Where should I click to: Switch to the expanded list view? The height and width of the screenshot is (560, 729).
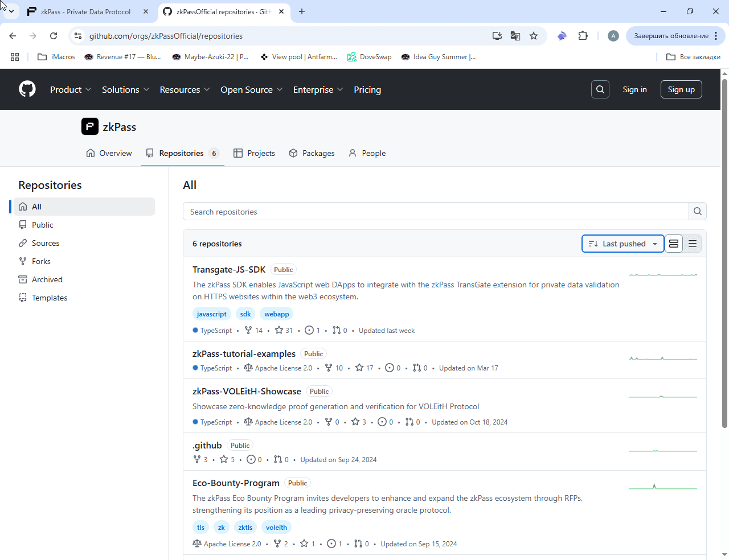pos(674,244)
